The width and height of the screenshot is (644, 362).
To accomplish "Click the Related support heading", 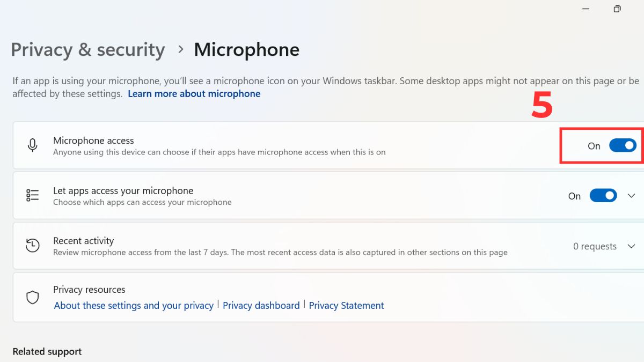I will 47,351.
